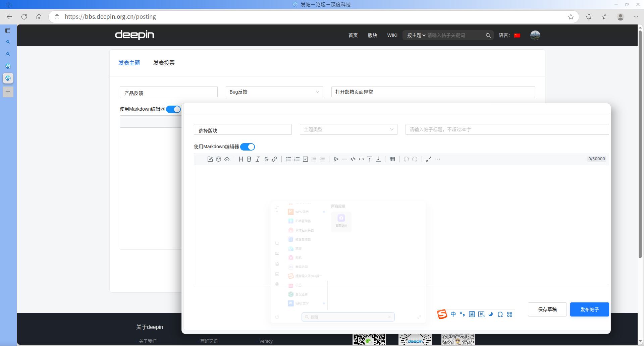Screen dimensions: 644x346
Task: Click the 保存草稿 button
Action: point(547,309)
